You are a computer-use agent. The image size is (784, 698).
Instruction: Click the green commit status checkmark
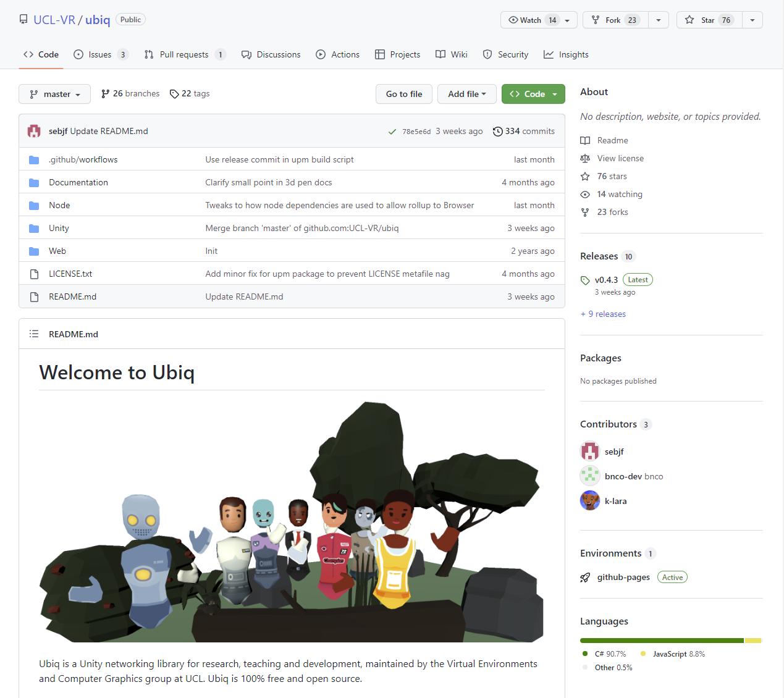pos(392,132)
